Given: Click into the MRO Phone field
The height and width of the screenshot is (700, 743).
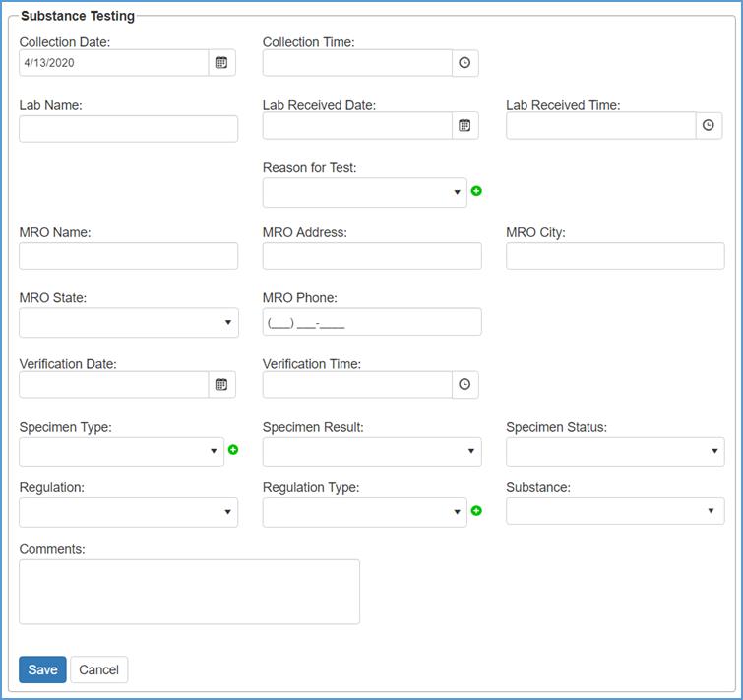Looking at the screenshot, I should tap(372, 322).
